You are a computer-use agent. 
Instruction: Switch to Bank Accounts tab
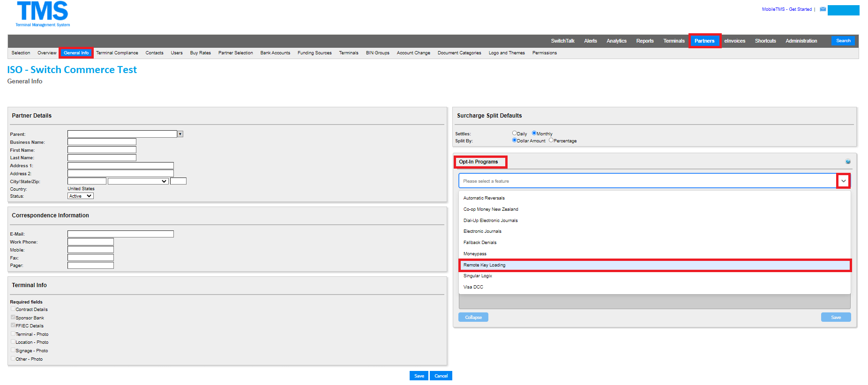click(275, 53)
